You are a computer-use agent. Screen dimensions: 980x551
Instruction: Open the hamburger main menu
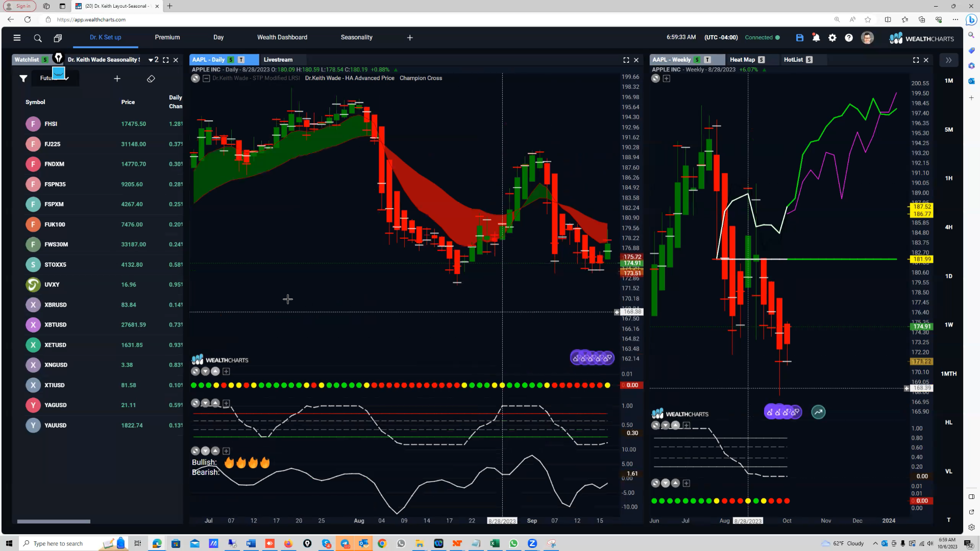coord(17,38)
